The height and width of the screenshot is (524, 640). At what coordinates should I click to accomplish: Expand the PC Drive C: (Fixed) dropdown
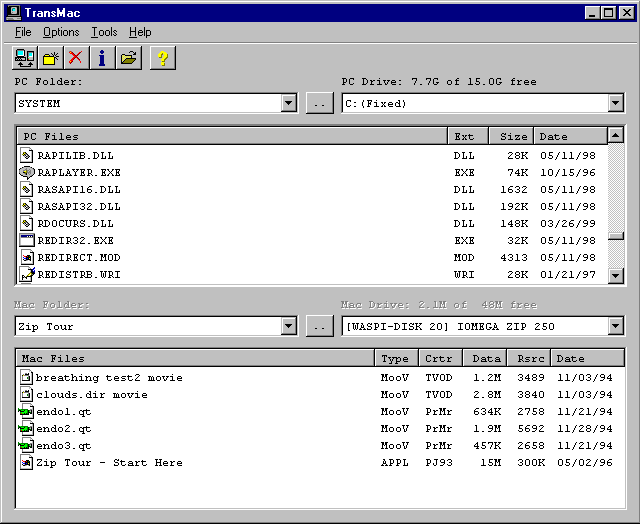coord(616,103)
